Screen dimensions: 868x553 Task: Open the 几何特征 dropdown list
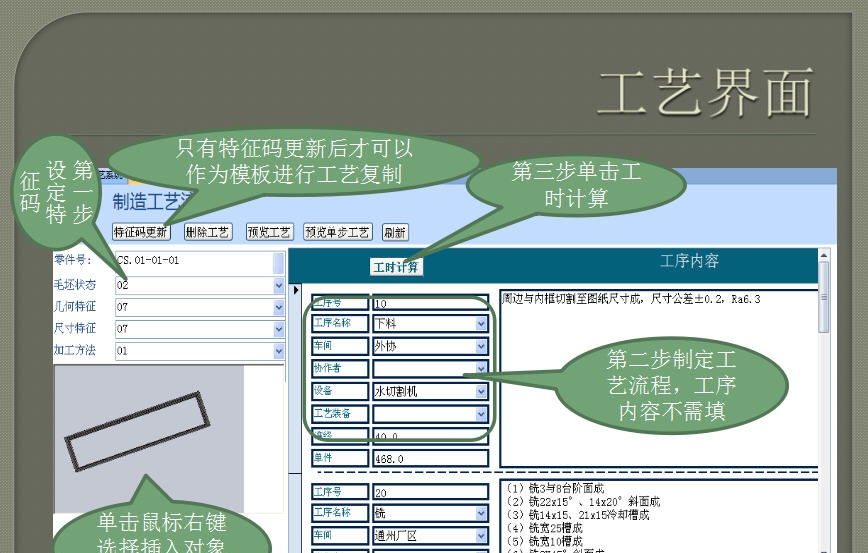point(278,307)
